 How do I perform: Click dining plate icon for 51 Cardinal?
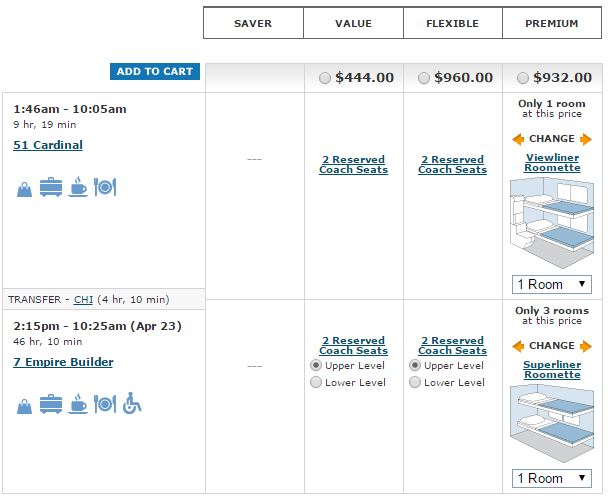coord(105,187)
